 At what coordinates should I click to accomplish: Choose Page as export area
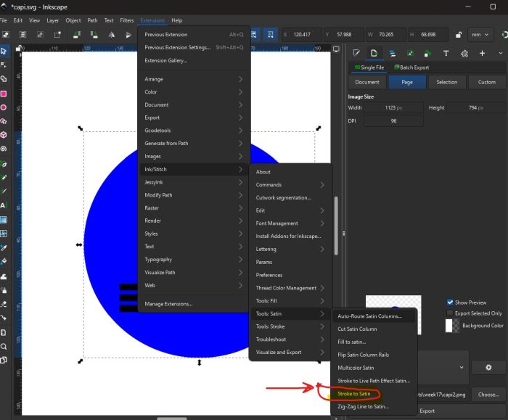tap(407, 82)
